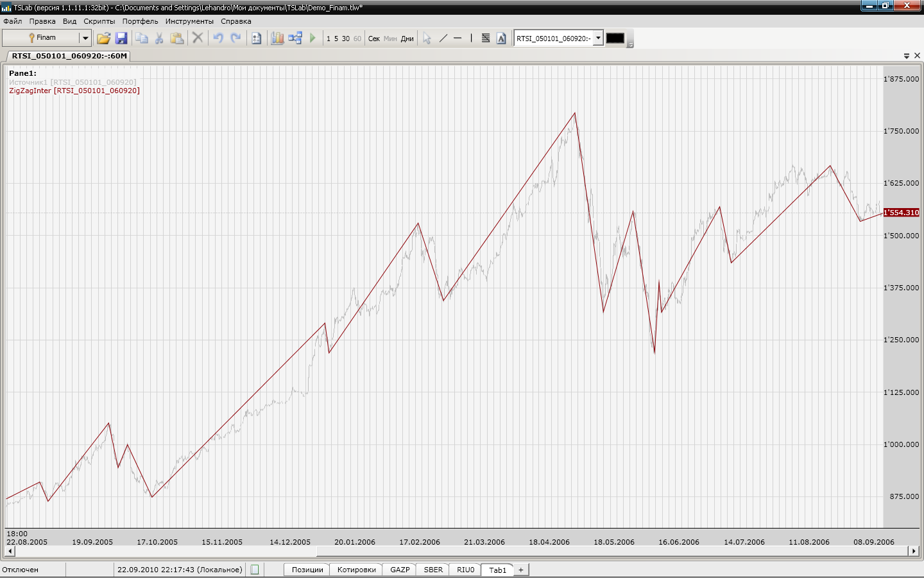
Task: Open the Инструменты menu
Action: click(189, 21)
